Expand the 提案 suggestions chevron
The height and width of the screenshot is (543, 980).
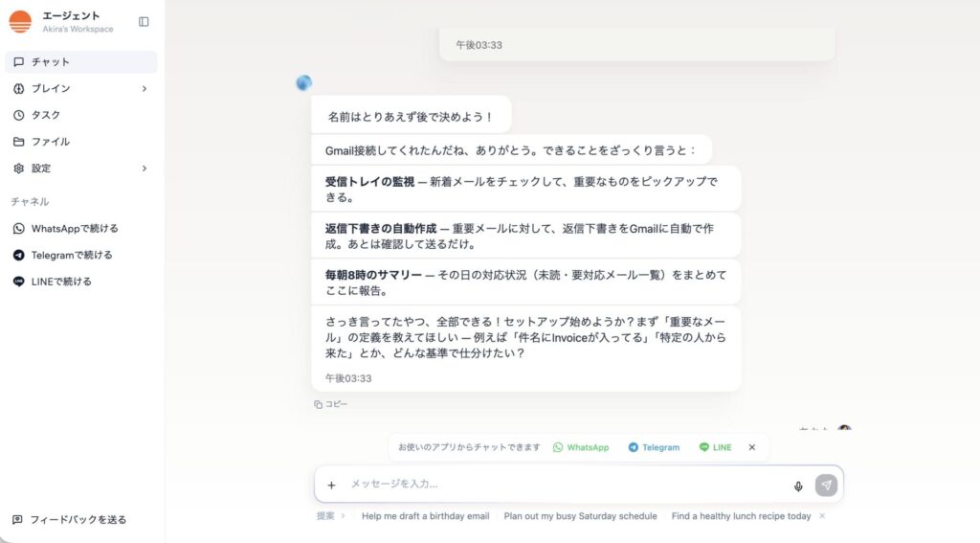(343, 516)
